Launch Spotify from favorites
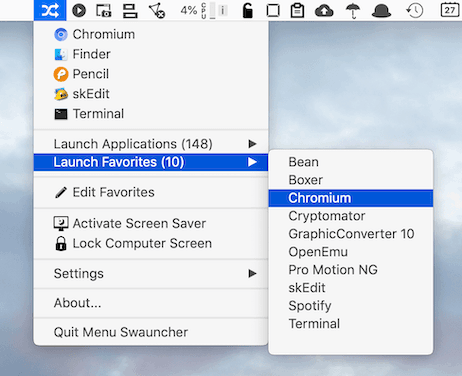The width and height of the screenshot is (462, 376). [x=351, y=306]
